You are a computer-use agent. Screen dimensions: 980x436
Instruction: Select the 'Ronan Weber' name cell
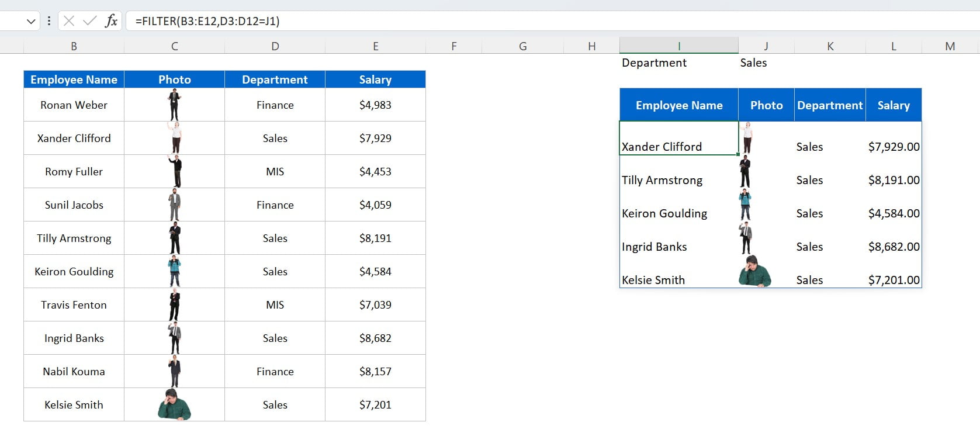point(74,105)
